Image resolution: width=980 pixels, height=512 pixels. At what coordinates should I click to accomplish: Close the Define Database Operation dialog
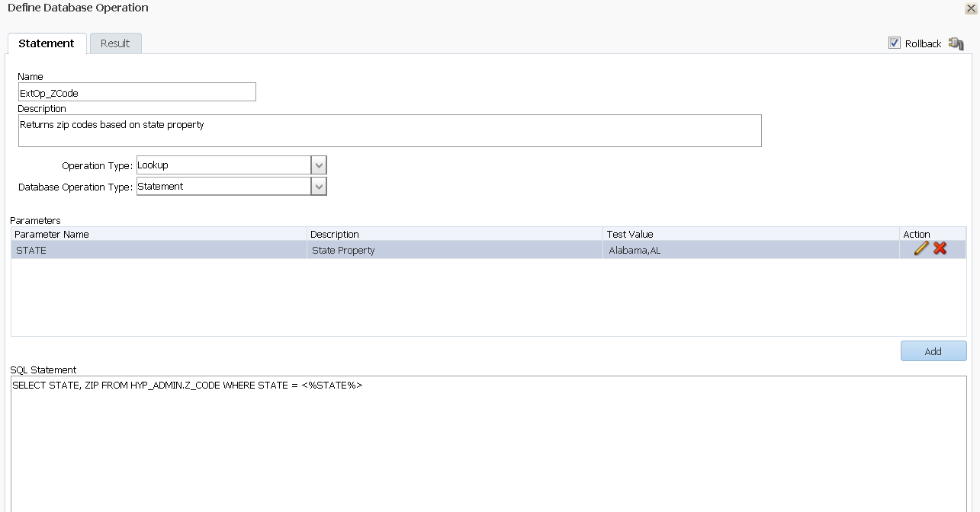tap(971, 8)
